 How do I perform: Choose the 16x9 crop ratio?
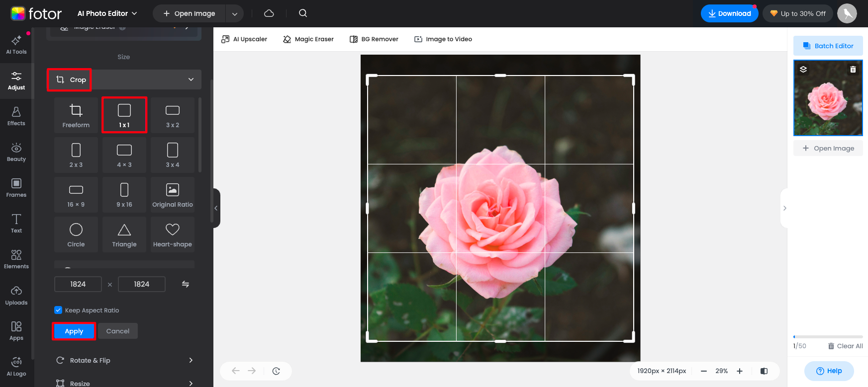click(76, 195)
